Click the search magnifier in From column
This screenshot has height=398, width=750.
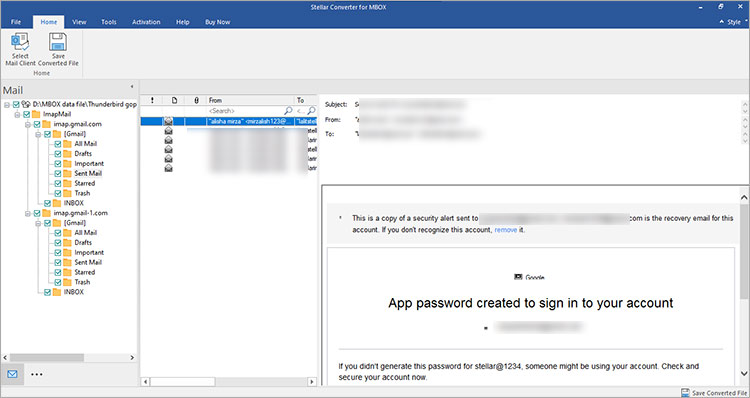tap(288, 111)
